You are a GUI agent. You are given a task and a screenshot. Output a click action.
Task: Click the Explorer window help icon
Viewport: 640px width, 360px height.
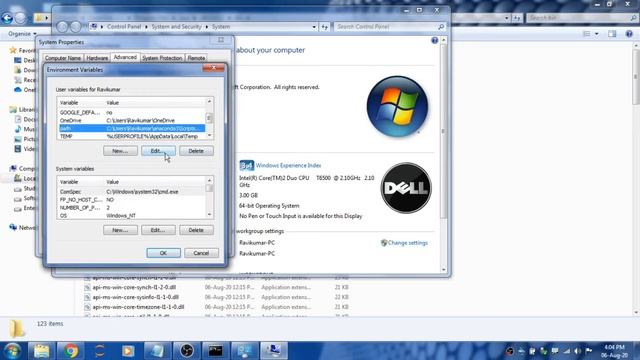[x=629, y=34]
